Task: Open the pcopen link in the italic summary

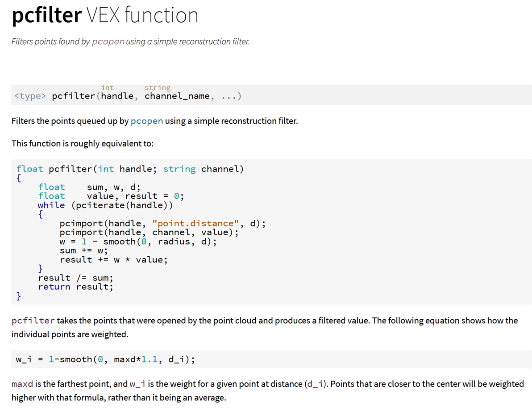Action: (108, 42)
